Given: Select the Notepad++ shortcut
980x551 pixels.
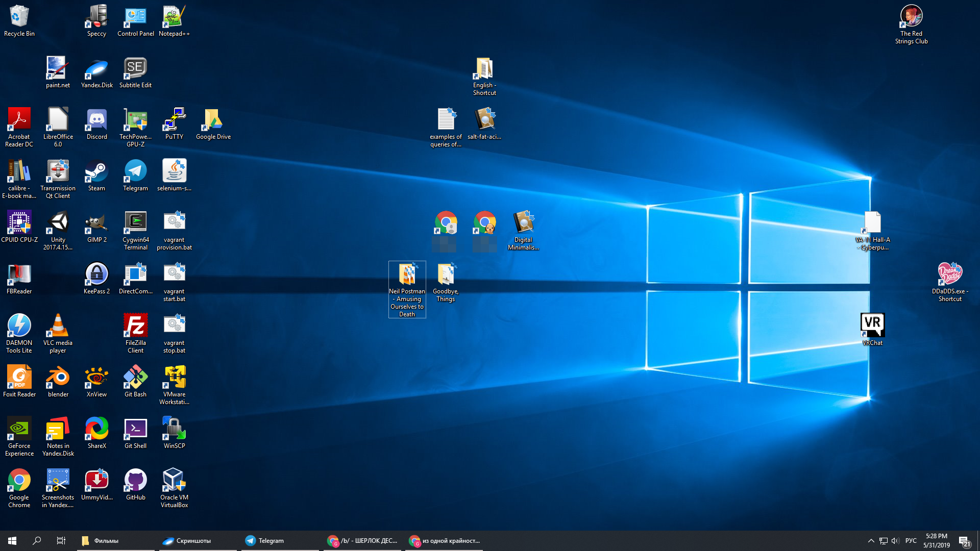Looking at the screenshot, I should [174, 20].
